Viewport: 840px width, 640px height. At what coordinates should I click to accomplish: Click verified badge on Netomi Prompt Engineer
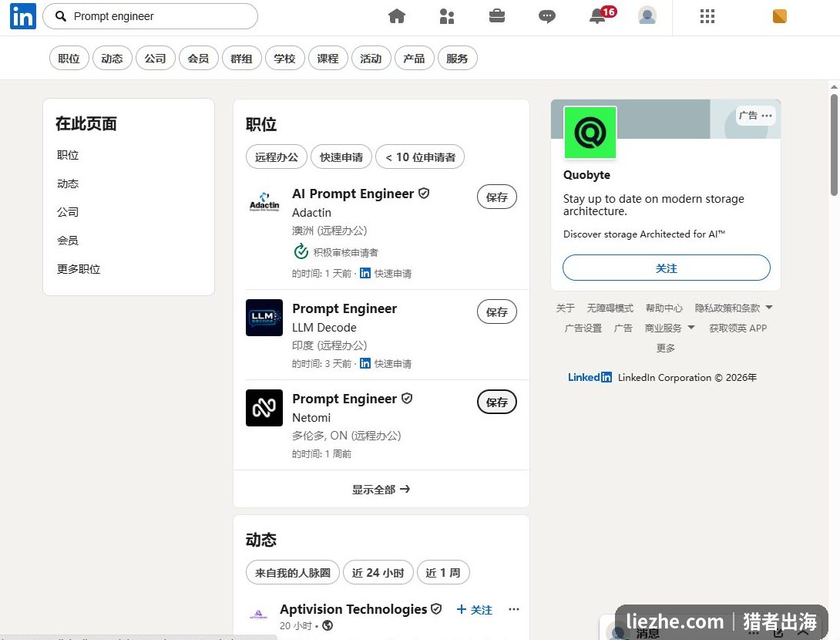click(x=407, y=399)
